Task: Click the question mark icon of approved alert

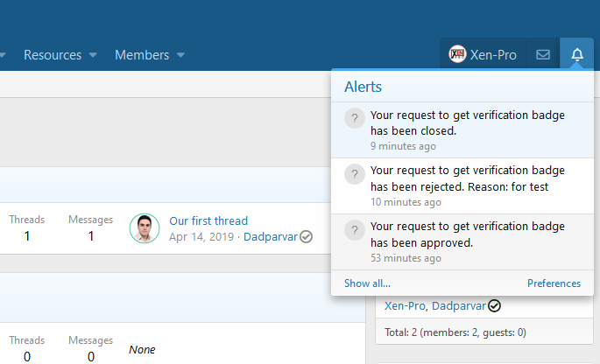Action: [x=355, y=230]
